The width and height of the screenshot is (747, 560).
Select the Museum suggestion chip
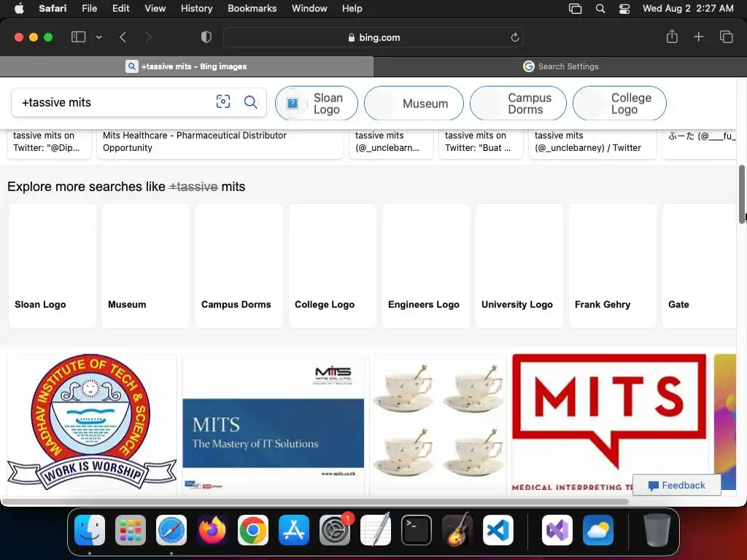(x=414, y=104)
